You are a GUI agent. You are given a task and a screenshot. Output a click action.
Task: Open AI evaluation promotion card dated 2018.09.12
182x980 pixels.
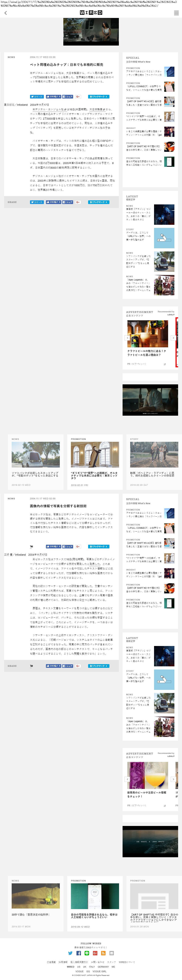(95, 904)
